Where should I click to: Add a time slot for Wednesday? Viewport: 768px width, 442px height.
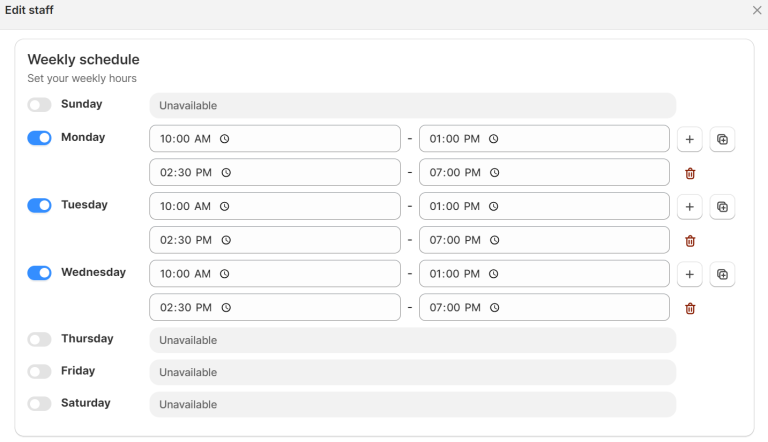pos(690,274)
